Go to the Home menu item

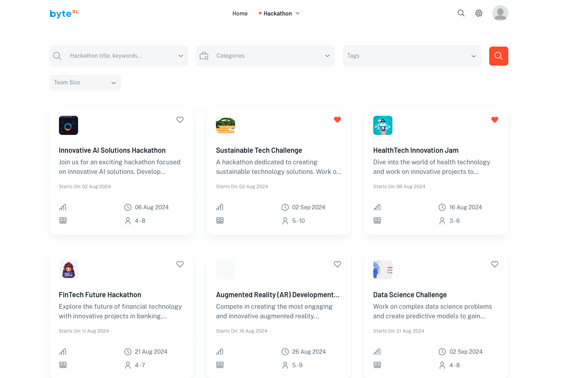point(240,14)
